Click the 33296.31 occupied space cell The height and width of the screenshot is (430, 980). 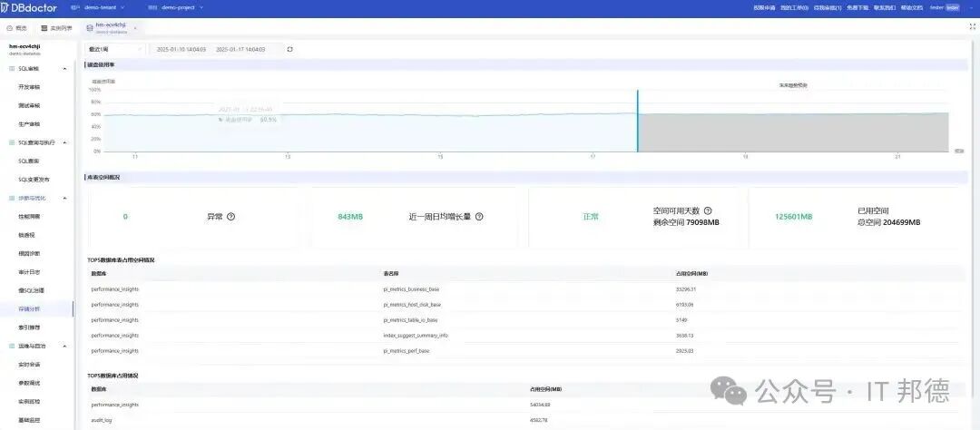pyautogui.click(x=686, y=289)
